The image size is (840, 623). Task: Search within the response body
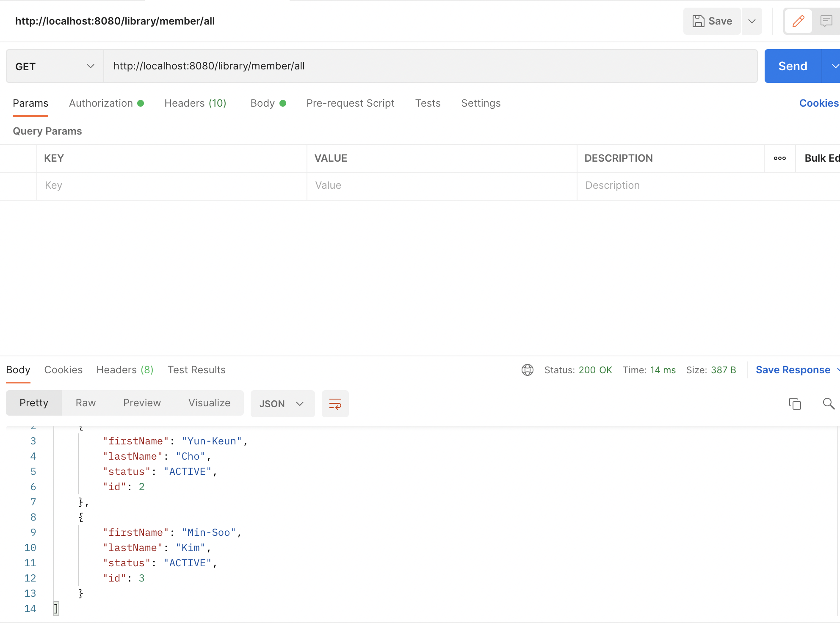click(x=828, y=403)
